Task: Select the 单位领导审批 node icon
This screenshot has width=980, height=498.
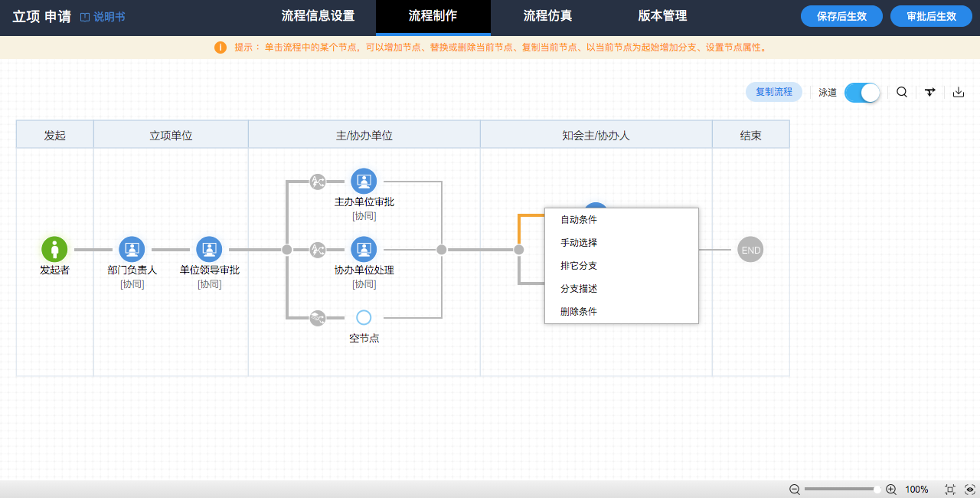Action: (209, 249)
